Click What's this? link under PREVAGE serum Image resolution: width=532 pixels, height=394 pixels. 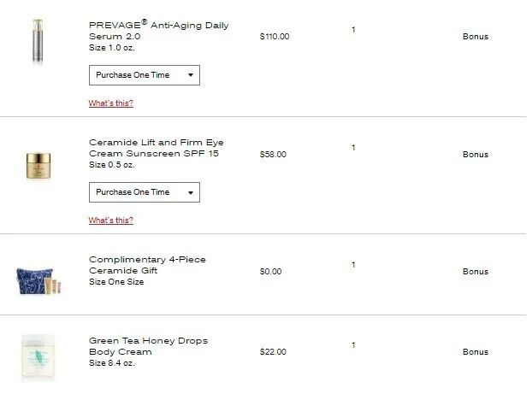110,103
